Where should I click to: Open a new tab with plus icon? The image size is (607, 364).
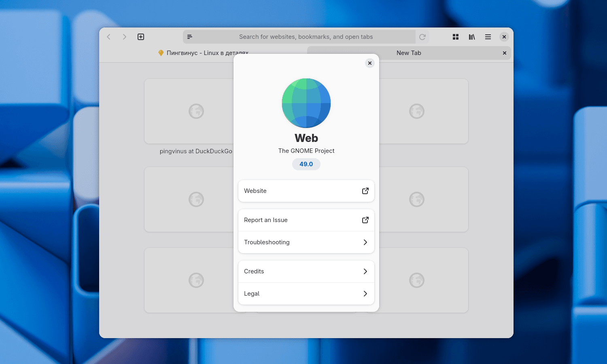coord(141,37)
